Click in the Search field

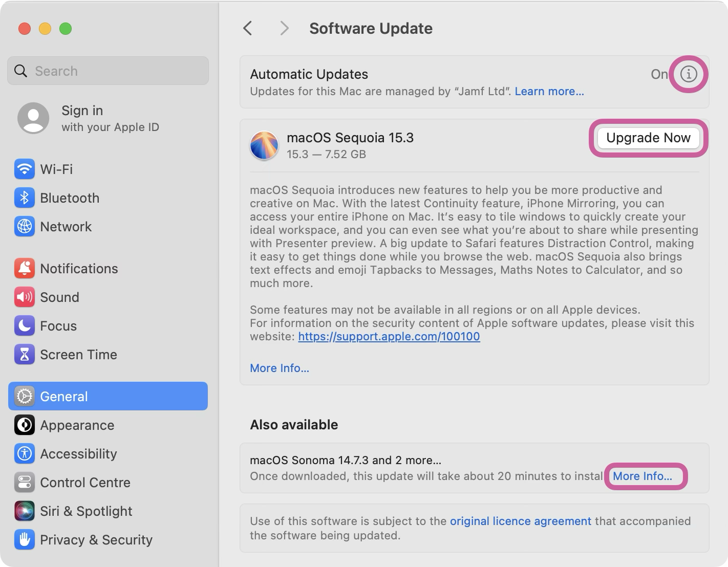pos(108,71)
